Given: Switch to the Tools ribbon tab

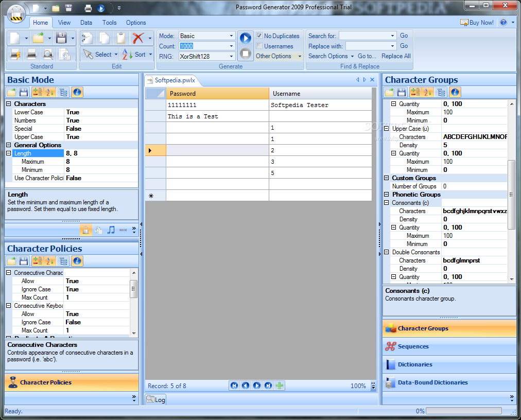Looking at the screenshot, I should 109,23.
